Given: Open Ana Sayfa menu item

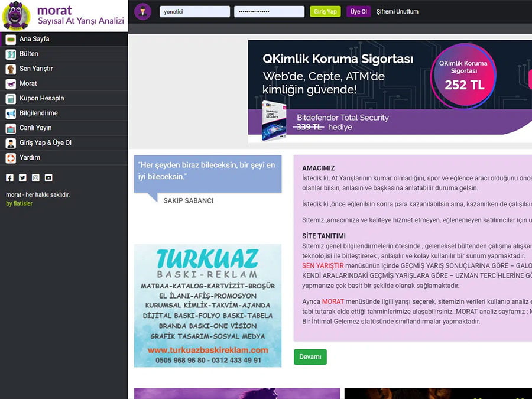Looking at the screenshot, I should tap(64, 39).
